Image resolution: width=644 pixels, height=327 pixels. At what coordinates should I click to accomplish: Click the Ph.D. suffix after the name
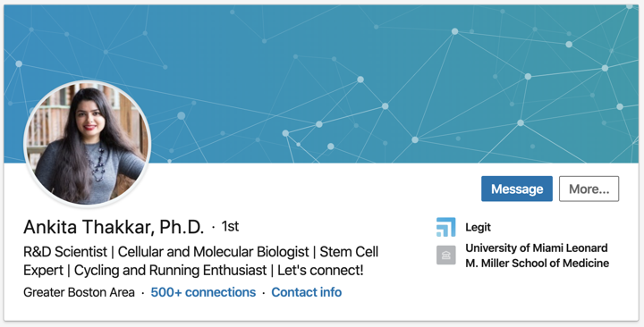click(182, 227)
